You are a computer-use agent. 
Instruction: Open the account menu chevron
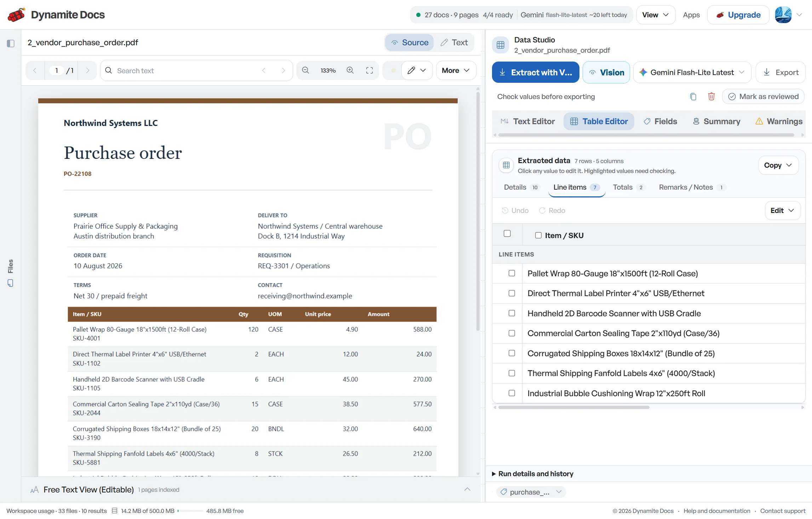(799, 15)
